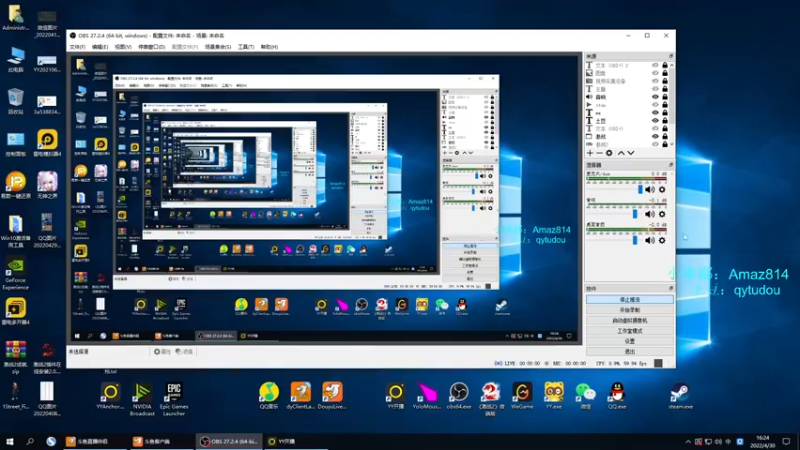800x450 pixels.
Task: Open 桌面音频 channel gear settings
Action: 662,240
